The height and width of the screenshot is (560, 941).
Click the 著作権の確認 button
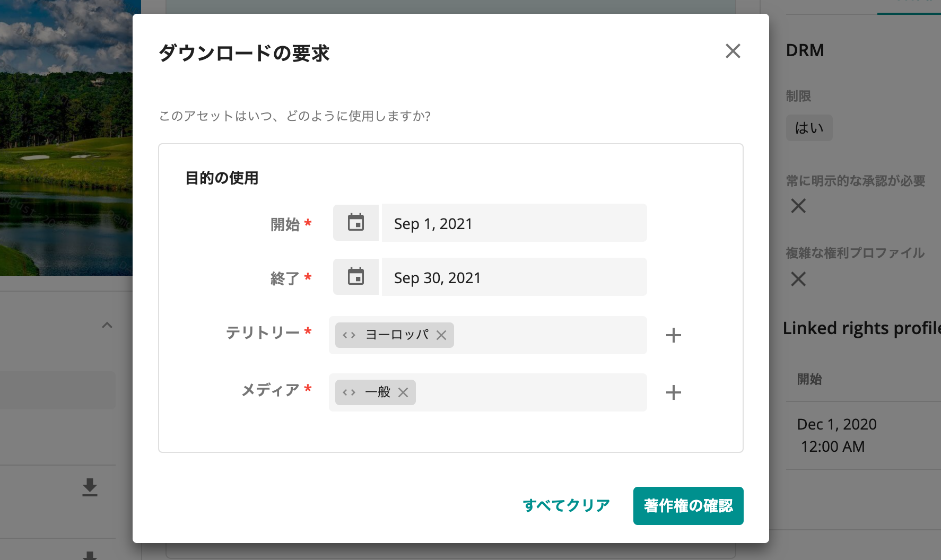pos(688,506)
